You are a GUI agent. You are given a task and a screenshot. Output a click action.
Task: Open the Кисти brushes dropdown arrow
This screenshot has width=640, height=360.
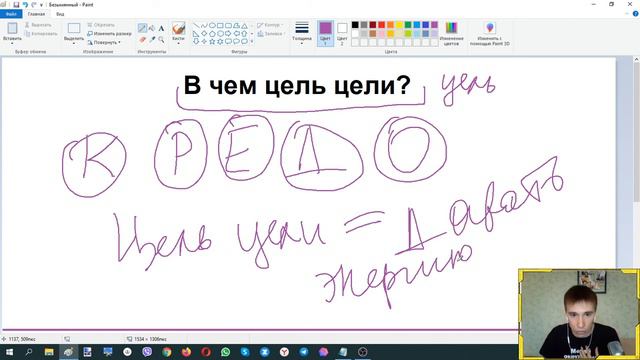point(178,43)
